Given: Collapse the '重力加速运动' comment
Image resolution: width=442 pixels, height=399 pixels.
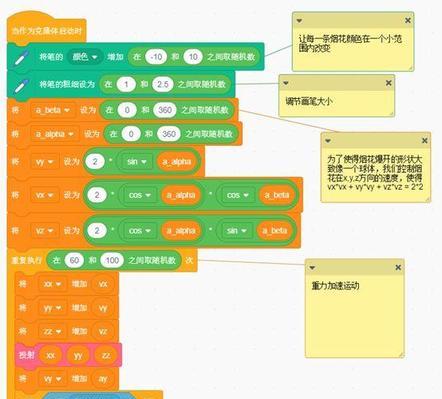Looking at the screenshot, I should [x=312, y=268].
